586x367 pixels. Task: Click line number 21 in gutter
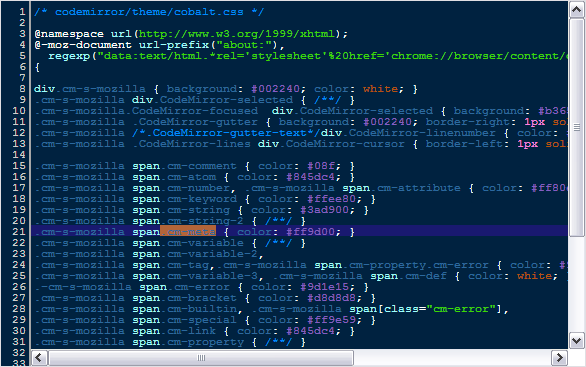click(x=19, y=232)
